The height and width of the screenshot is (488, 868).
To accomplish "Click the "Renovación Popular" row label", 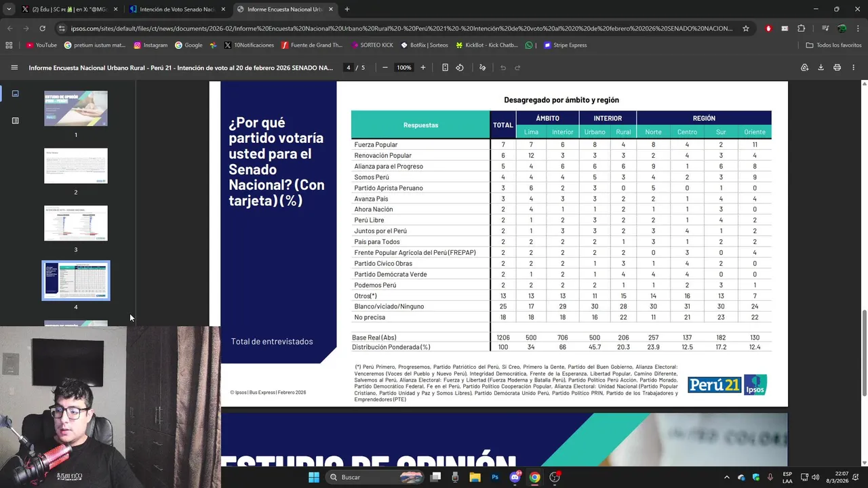I will point(382,155).
